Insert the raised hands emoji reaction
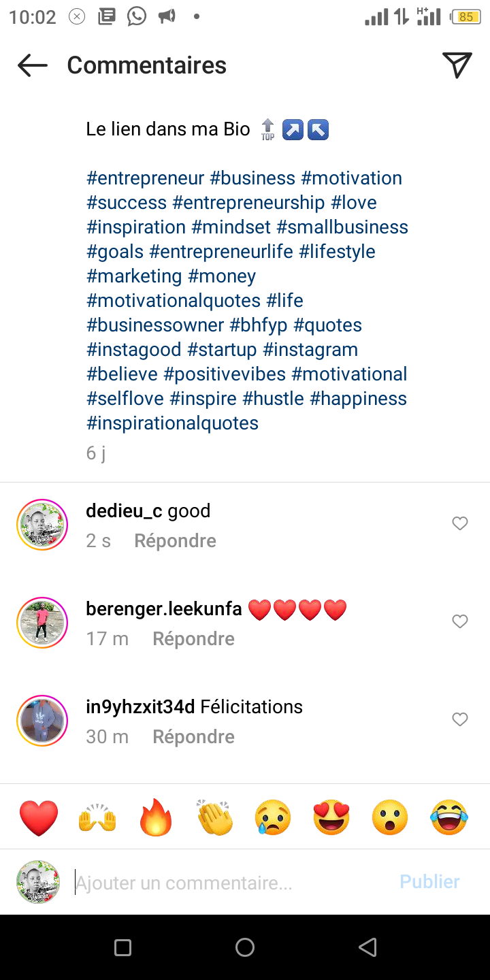Viewport: 490px width, 980px height. click(97, 817)
